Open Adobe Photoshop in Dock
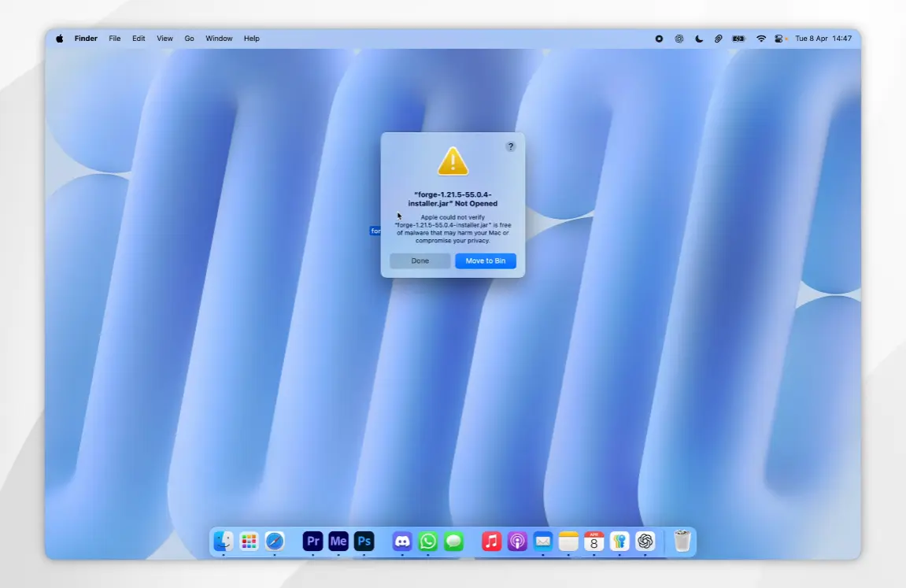906x588 pixels. point(364,542)
